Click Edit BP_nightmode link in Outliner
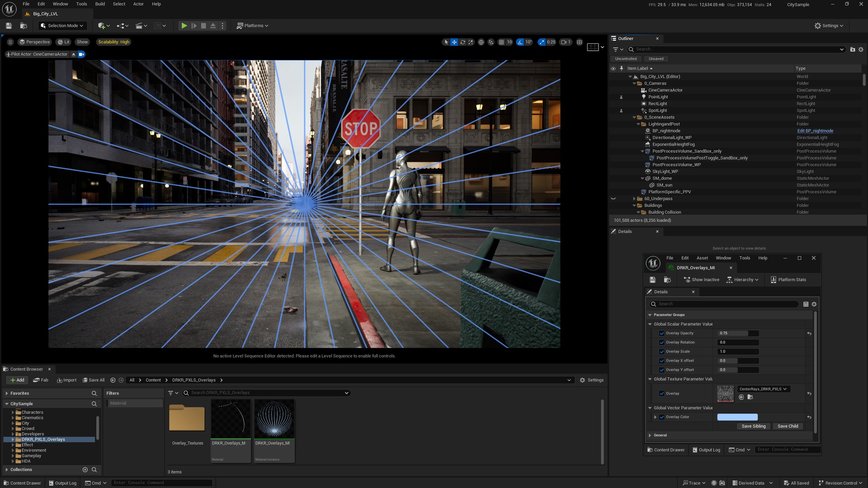 (x=815, y=131)
